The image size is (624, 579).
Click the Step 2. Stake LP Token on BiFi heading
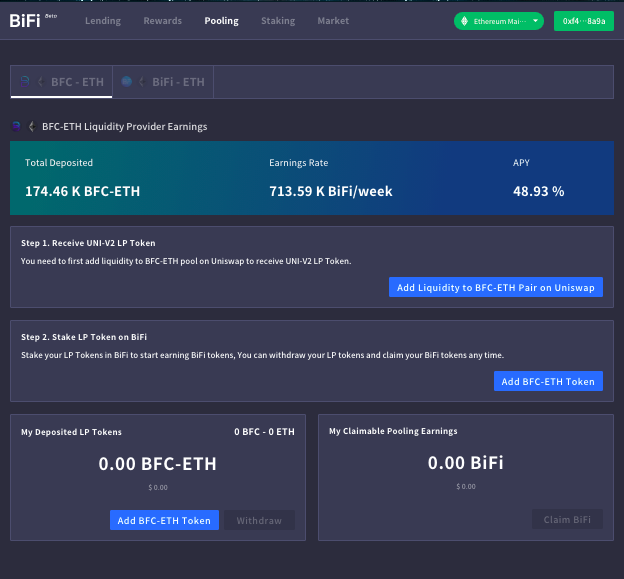click(84, 337)
